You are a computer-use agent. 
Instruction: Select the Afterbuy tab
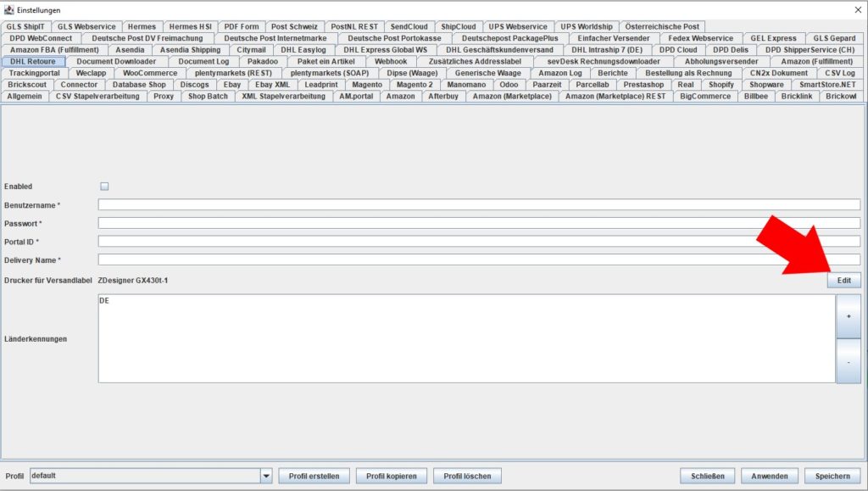coord(442,97)
